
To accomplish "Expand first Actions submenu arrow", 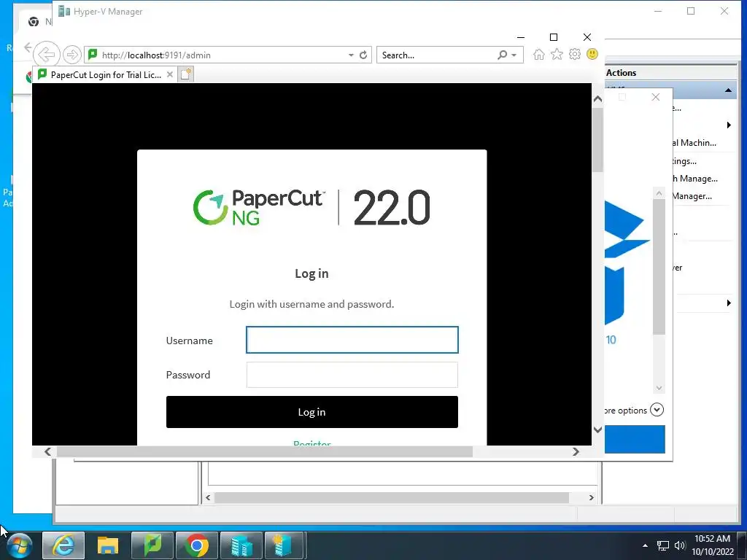I will pyautogui.click(x=729, y=125).
